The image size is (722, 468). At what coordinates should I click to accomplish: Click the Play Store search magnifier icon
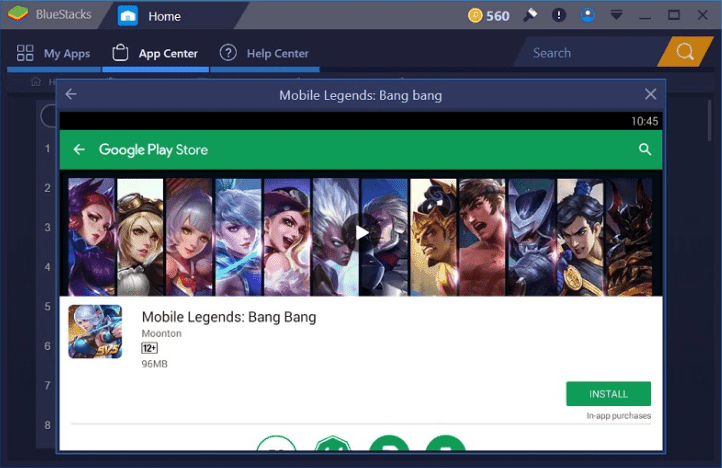pyautogui.click(x=645, y=149)
